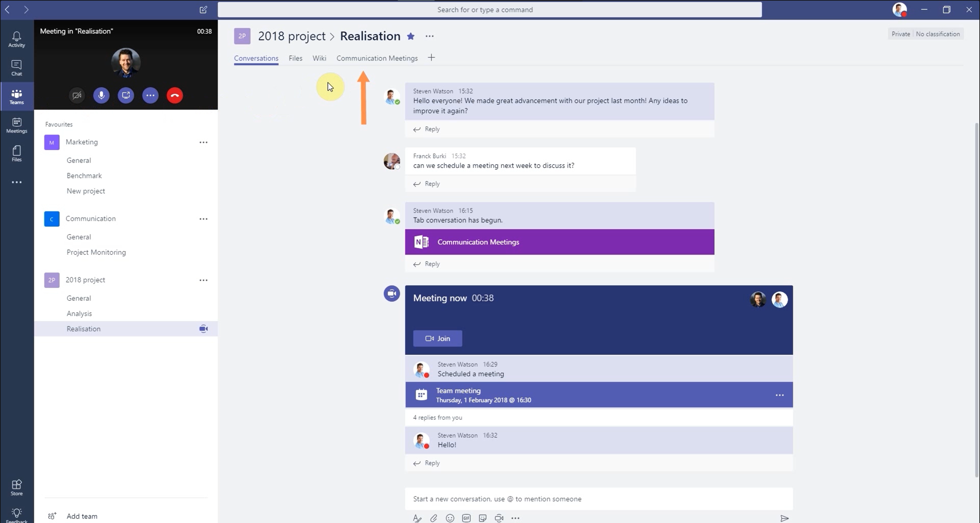This screenshot has height=523, width=980.
Task: Switch to the Files tab
Action: tap(295, 58)
